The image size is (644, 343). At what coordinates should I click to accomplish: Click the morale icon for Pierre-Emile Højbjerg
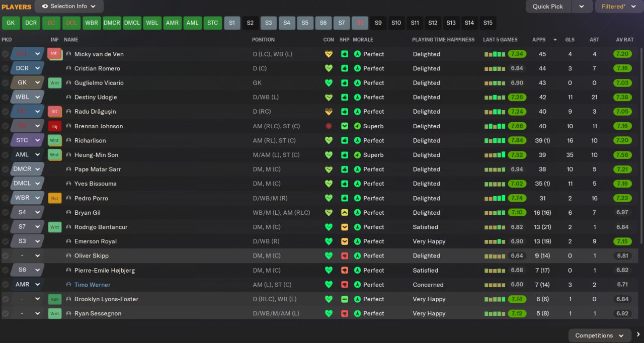point(357,270)
